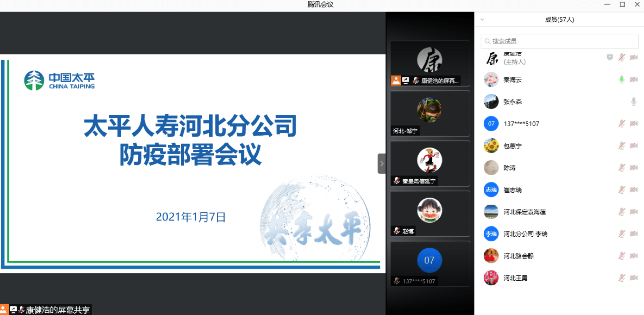Viewport: 644px width, 315px height.
Task: Select the 秦皇岛信延宁 video tile
Action: [430, 164]
